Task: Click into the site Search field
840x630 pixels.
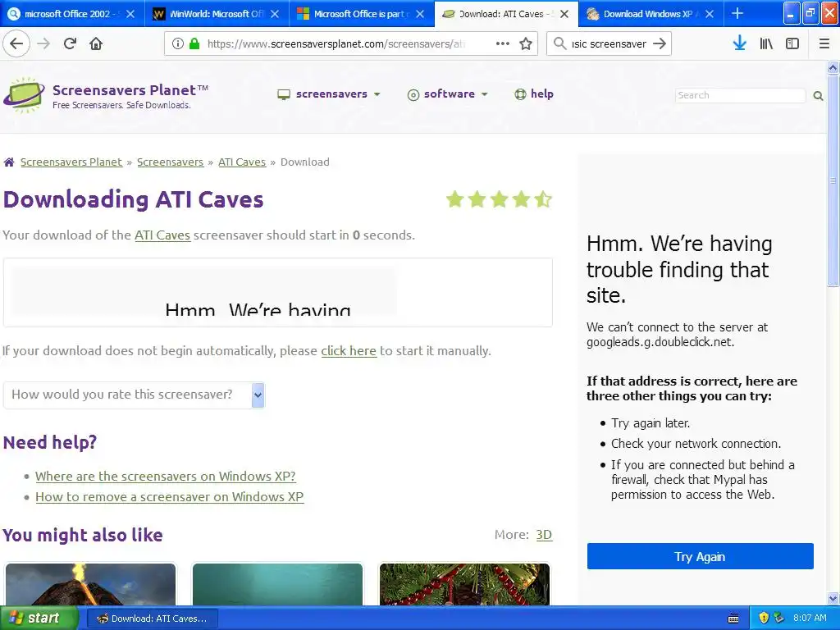Action: point(741,95)
